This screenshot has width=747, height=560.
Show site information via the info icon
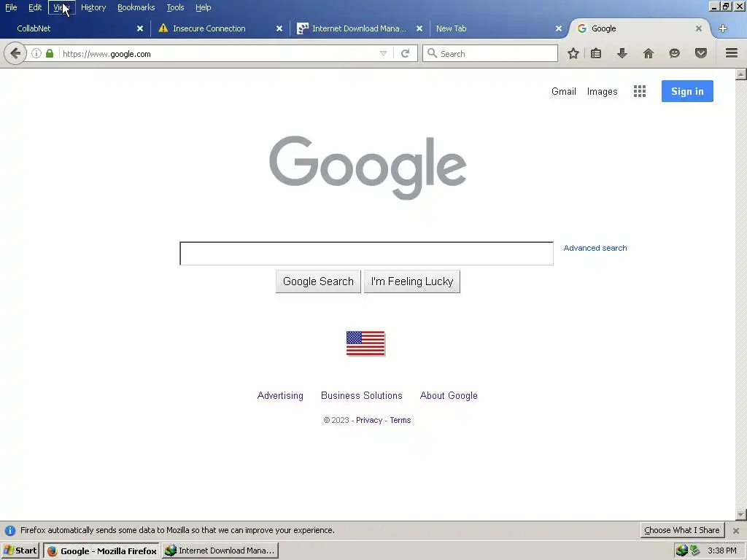(x=36, y=53)
